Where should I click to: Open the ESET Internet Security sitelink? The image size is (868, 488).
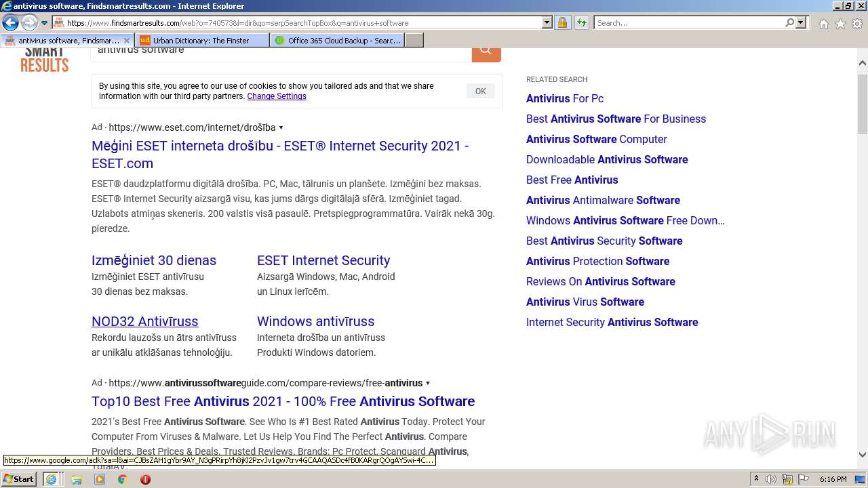coord(323,260)
